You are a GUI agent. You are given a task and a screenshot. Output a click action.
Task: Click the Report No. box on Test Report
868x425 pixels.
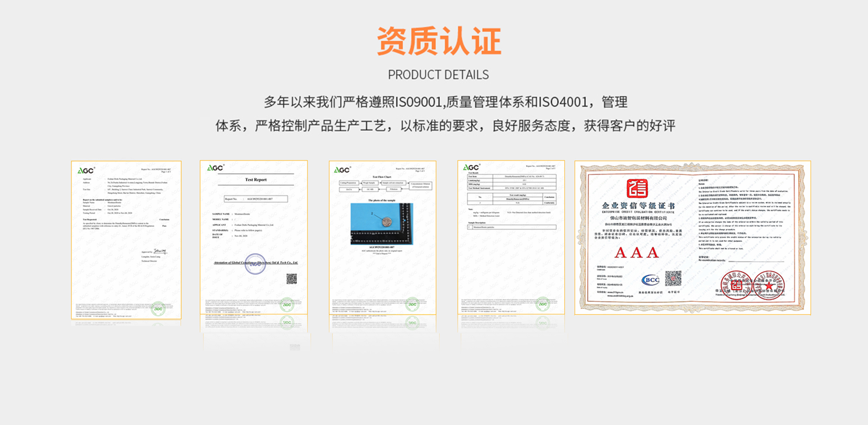click(x=256, y=199)
